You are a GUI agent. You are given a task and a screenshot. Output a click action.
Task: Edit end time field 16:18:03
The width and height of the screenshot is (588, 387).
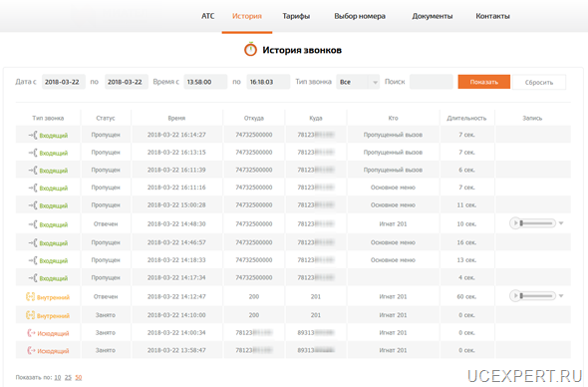click(x=268, y=82)
